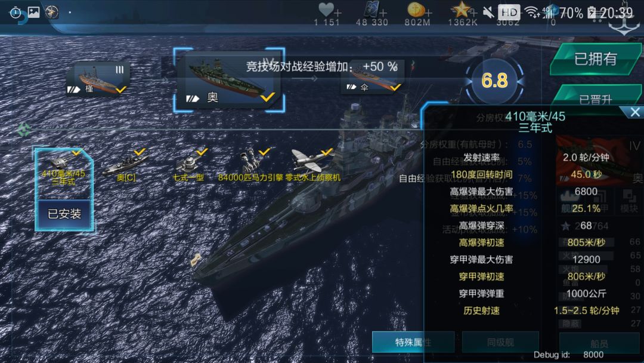
Task: Open the 特殊属性 tab
Action: [413, 342]
